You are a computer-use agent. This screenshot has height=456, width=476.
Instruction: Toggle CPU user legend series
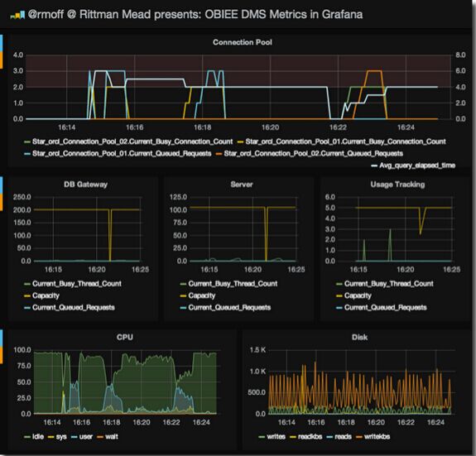click(x=82, y=437)
